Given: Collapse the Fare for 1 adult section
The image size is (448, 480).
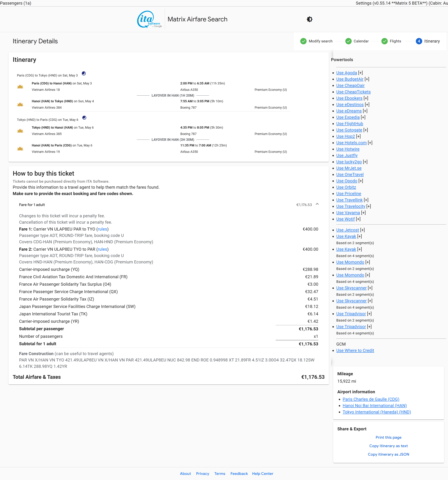Looking at the screenshot, I should coord(317,204).
